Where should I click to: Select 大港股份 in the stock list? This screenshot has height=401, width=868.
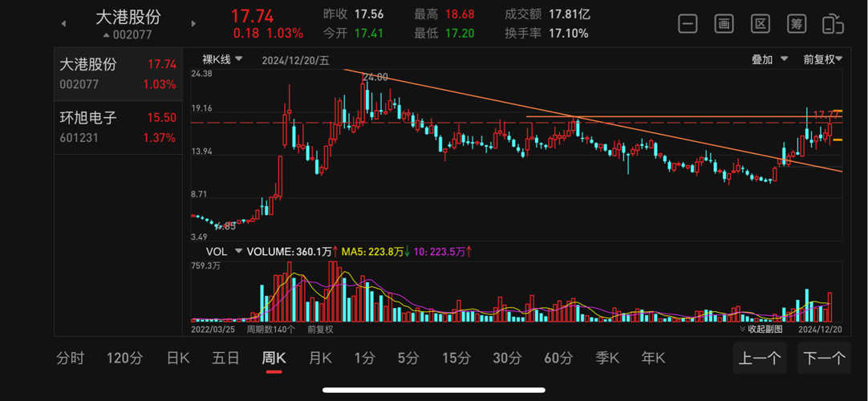pyautogui.click(x=118, y=74)
